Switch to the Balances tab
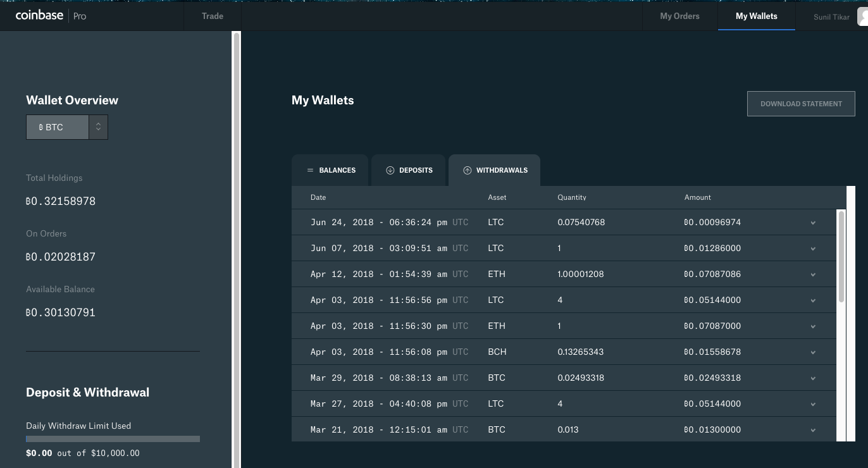This screenshot has width=868, height=468. (330, 170)
